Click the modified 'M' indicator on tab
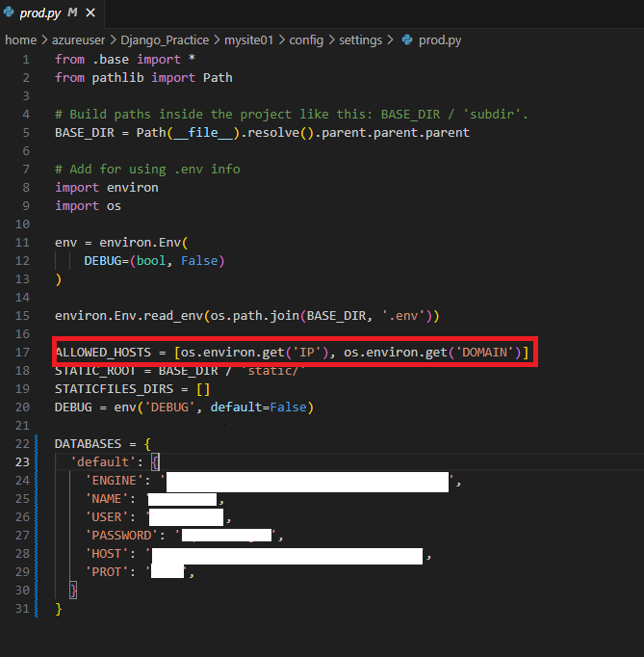The image size is (644, 657). [72, 13]
